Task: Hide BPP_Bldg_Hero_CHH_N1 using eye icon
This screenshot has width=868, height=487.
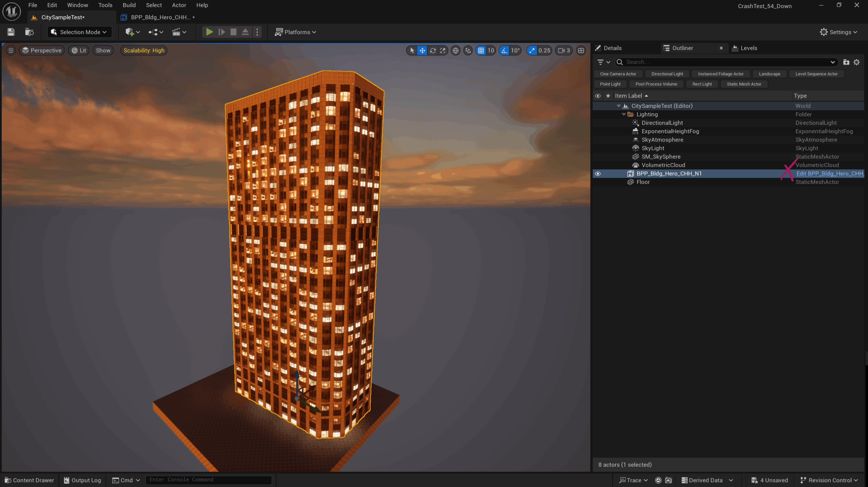Action: click(598, 174)
